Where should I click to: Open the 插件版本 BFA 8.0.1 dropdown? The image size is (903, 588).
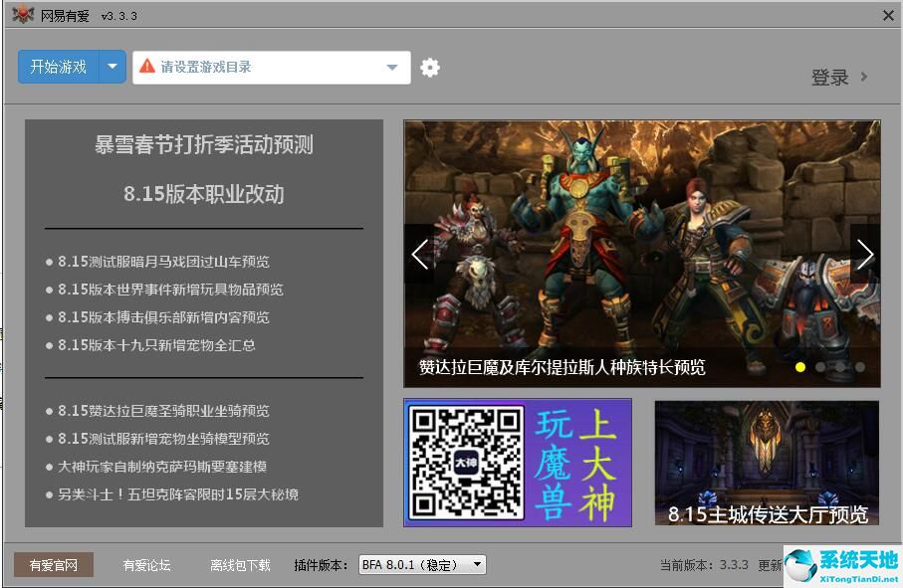(422, 565)
